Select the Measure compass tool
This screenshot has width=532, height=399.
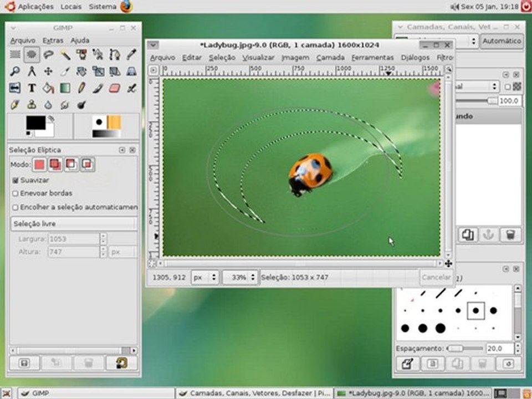tap(32, 71)
